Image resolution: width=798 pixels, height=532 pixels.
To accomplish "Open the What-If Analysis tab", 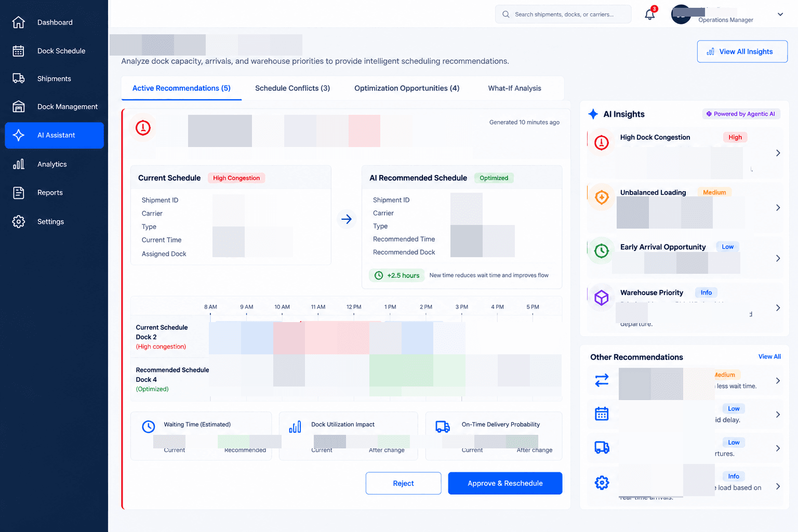I will pyautogui.click(x=514, y=88).
